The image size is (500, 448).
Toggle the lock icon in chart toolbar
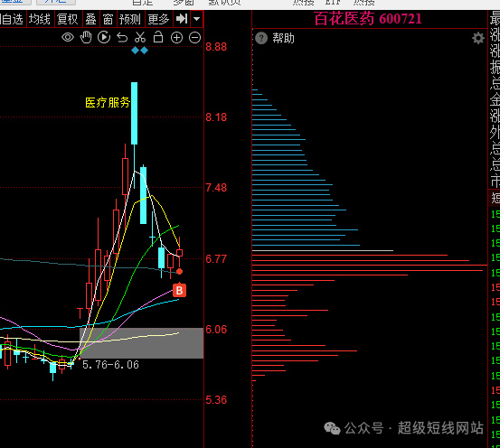click(158, 37)
